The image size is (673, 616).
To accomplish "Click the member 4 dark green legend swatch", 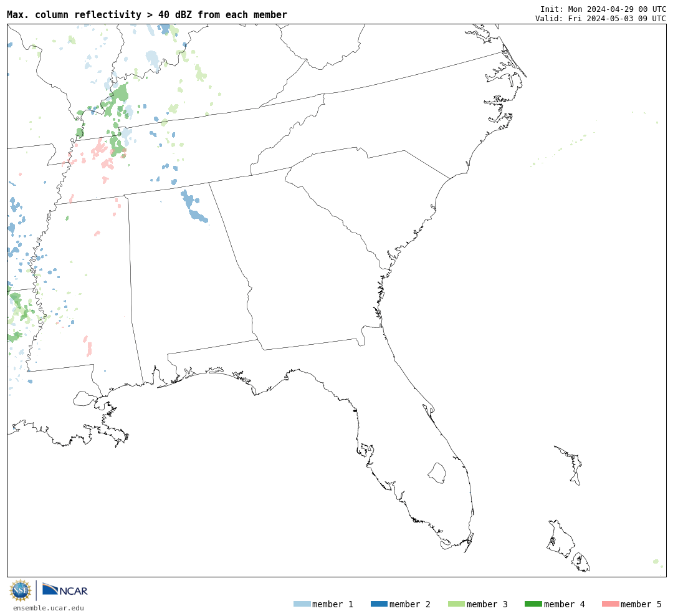I will 533,604.
